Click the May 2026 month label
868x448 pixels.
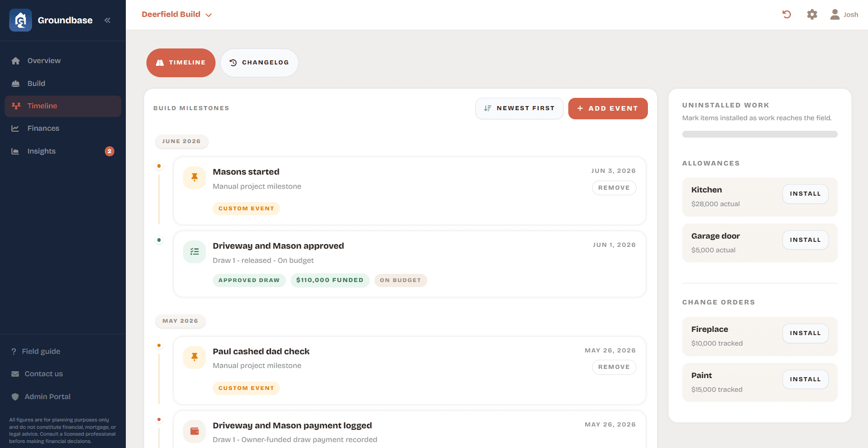tap(180, 321)
